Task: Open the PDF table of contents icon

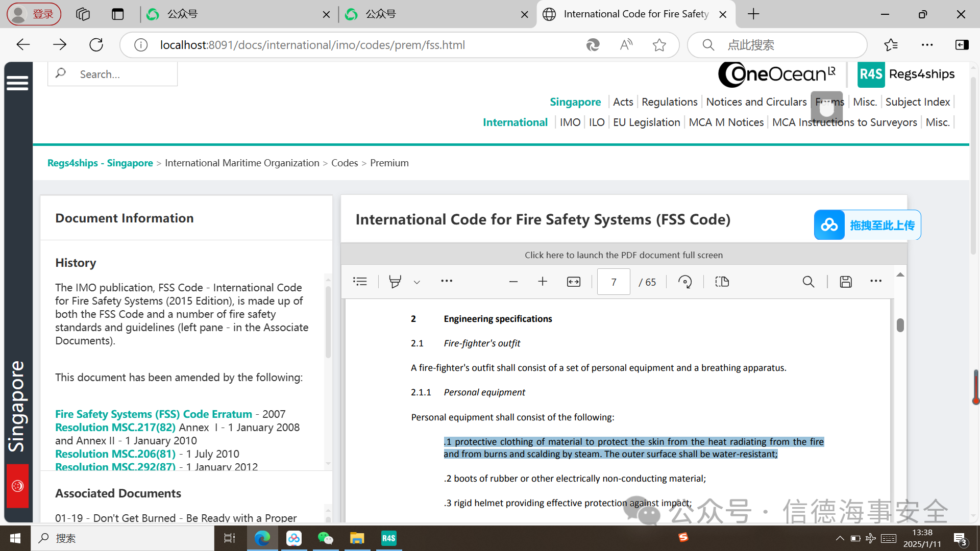Action: (360, 282)
